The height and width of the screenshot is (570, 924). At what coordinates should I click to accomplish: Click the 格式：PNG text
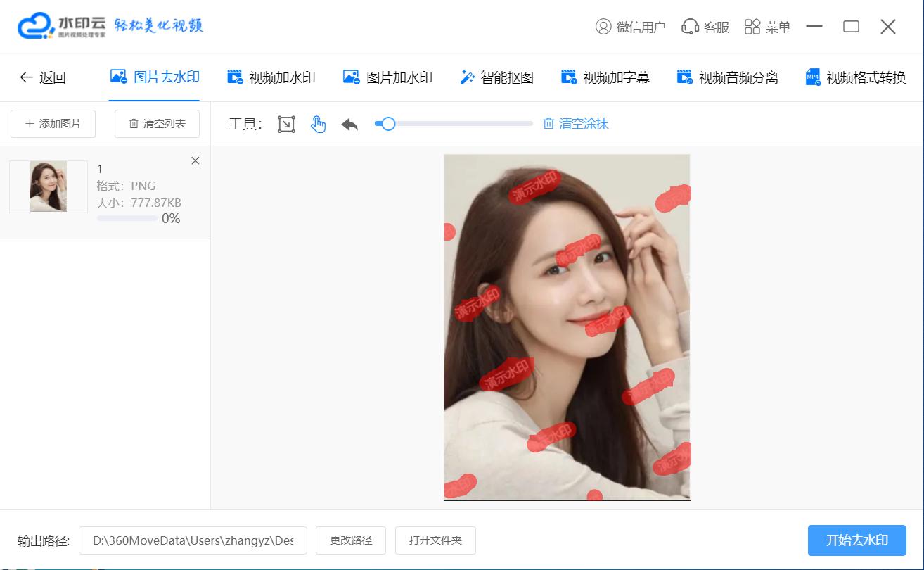[127, 186]
